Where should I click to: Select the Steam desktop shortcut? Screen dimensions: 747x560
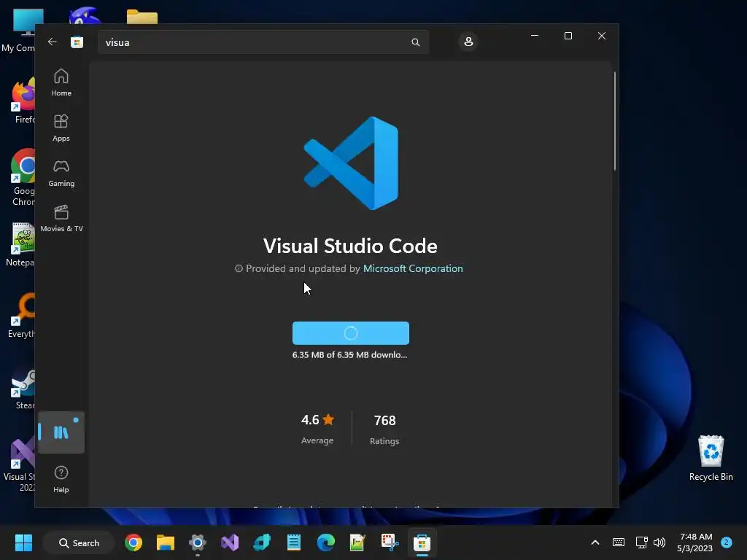[x=22, y=389]
